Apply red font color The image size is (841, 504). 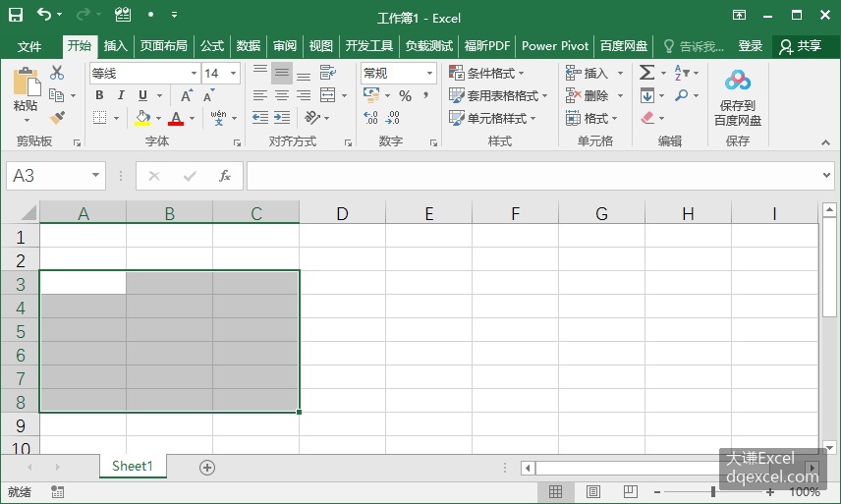point(176,118)
